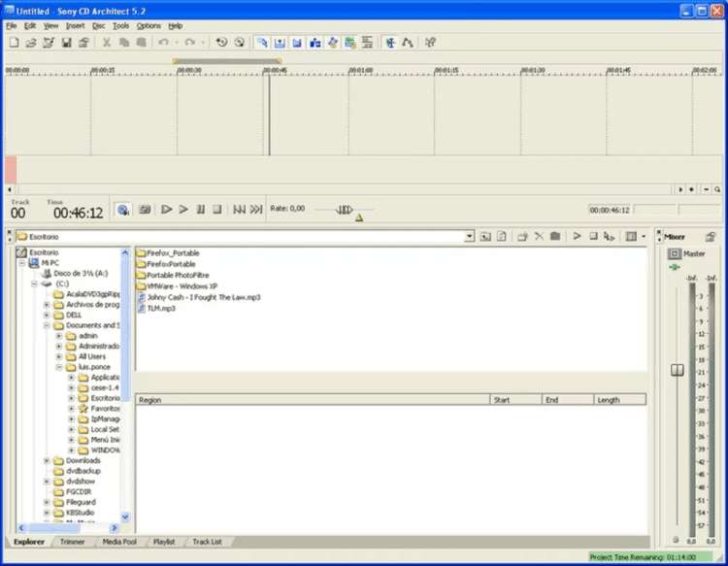Toggle the looped playback button
Viewport: 728px width, 566px height.
tap(145, 209)
